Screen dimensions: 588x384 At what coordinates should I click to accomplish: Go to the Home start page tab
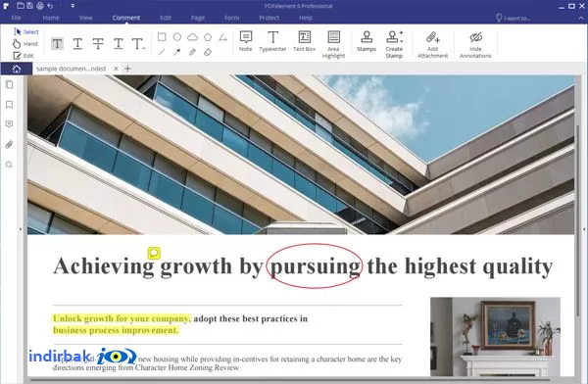click(17, 69)
